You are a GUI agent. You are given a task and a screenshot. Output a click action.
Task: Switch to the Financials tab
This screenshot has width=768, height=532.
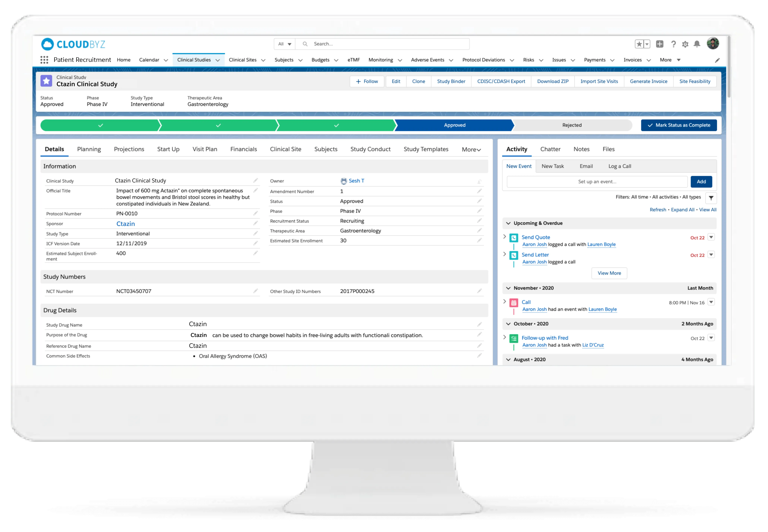point(243,149)
